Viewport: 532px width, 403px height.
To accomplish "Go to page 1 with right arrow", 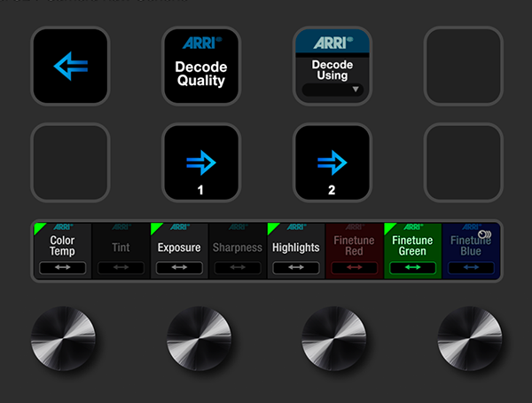I will [x=201, y=162].
